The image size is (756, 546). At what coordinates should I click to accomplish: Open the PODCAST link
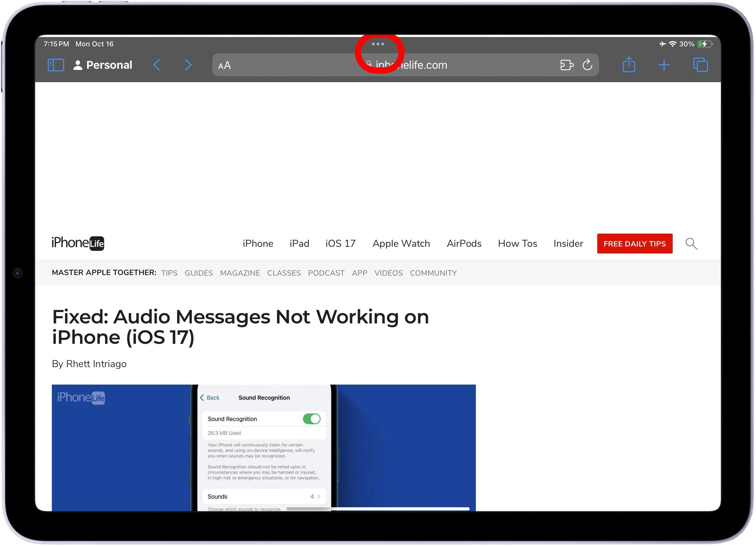(326, 273)
